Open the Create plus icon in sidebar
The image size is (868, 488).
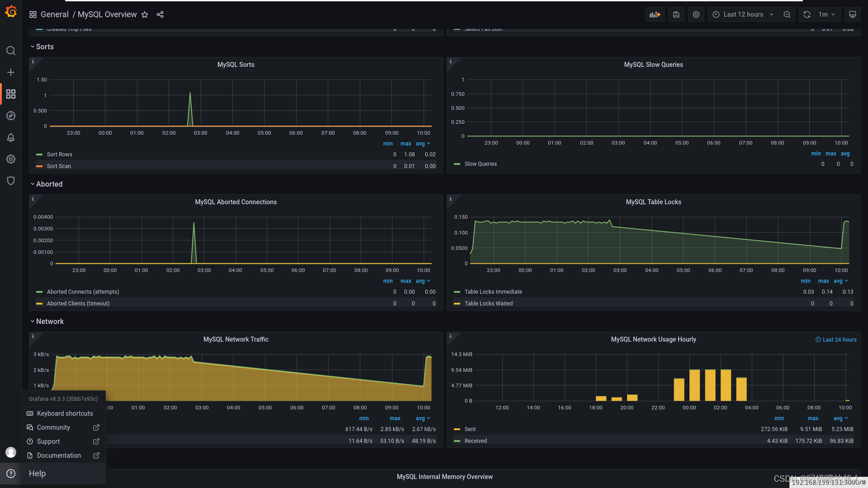click(11, 72)
